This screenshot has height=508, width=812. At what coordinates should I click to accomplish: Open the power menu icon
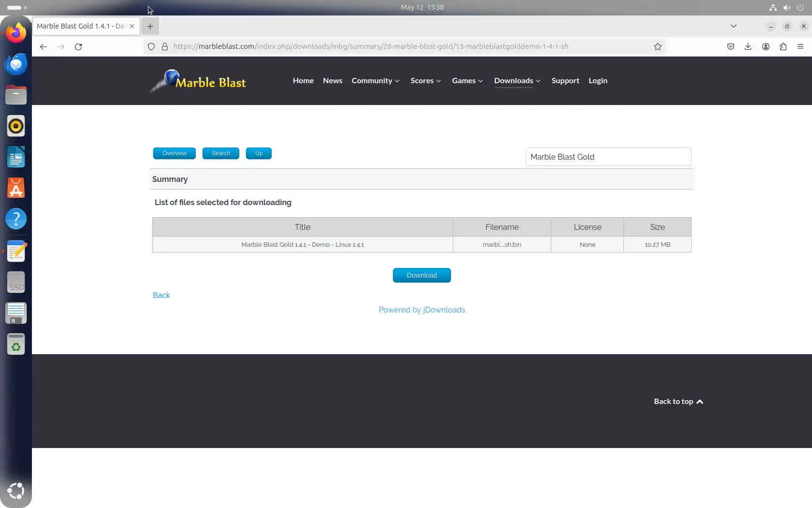click(x=800, y=7)
